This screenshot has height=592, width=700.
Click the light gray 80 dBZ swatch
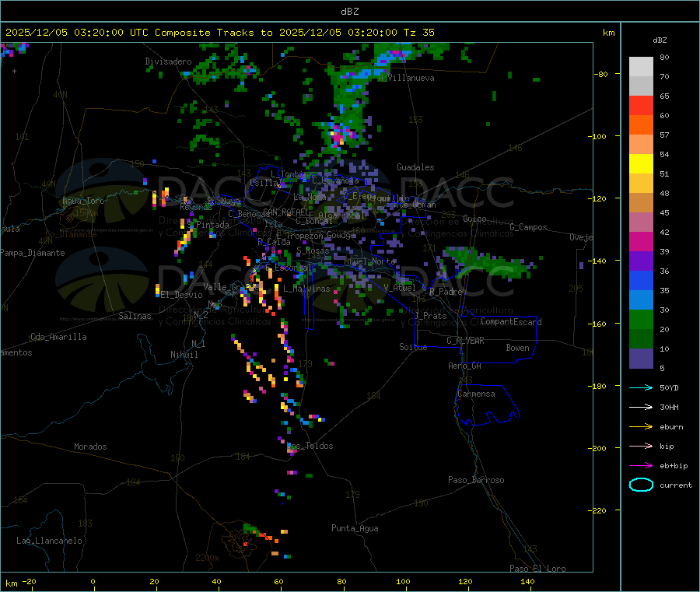pos(641,67)
